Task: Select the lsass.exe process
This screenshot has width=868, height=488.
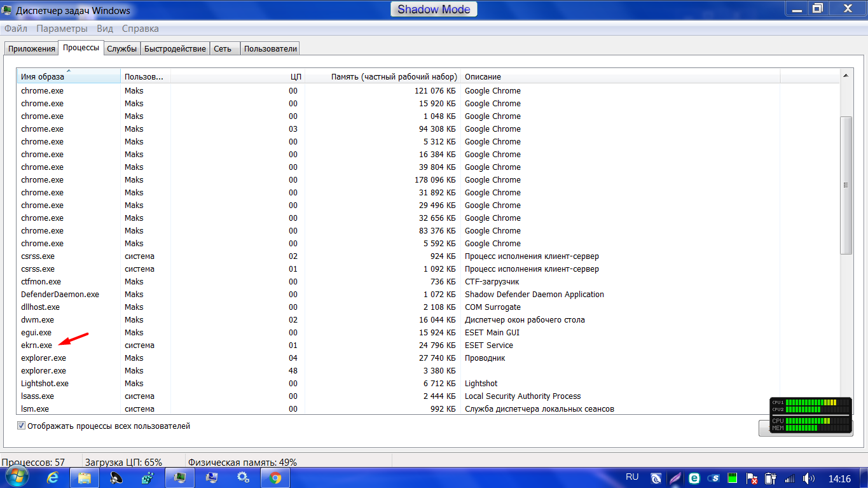Action: tap(428, 396)
